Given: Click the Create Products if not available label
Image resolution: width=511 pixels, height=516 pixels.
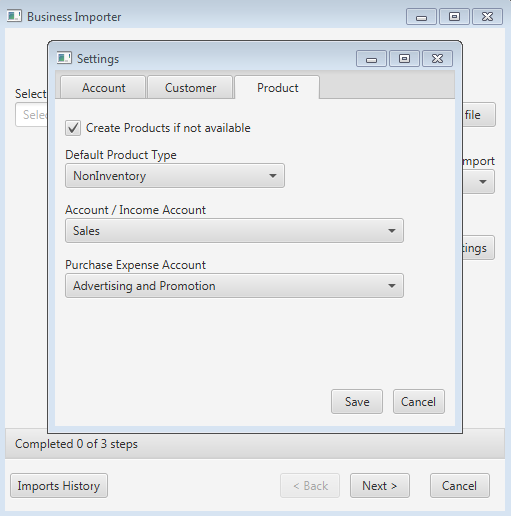Looking at the screenshot, I should [x=168, y=128].
